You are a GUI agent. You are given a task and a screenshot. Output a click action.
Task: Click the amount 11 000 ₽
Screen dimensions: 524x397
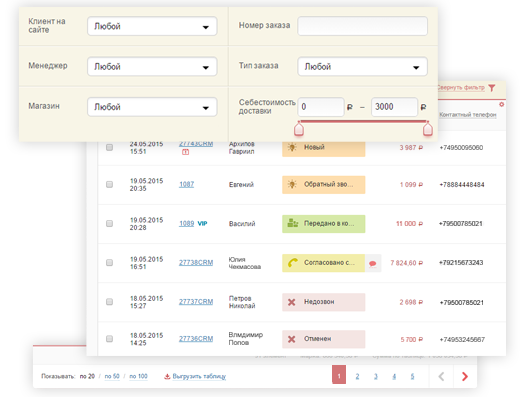(x=409, y=224)
